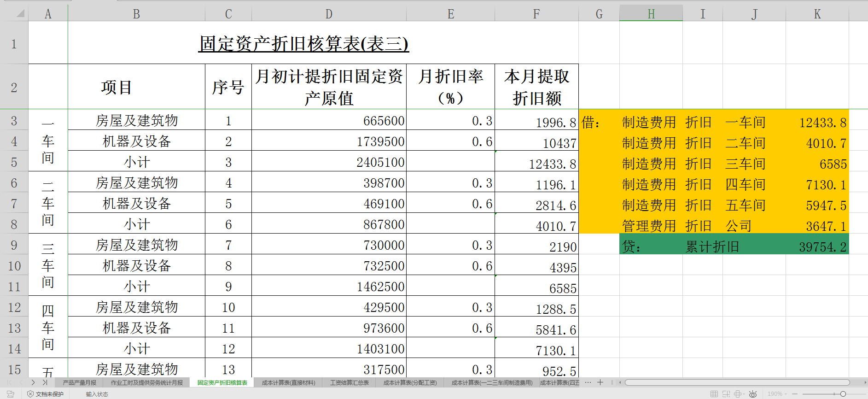The height and width of the screenshot is (399, 868).
Task: Click cell with value 5841.6
Action: [x=536, y=328]
